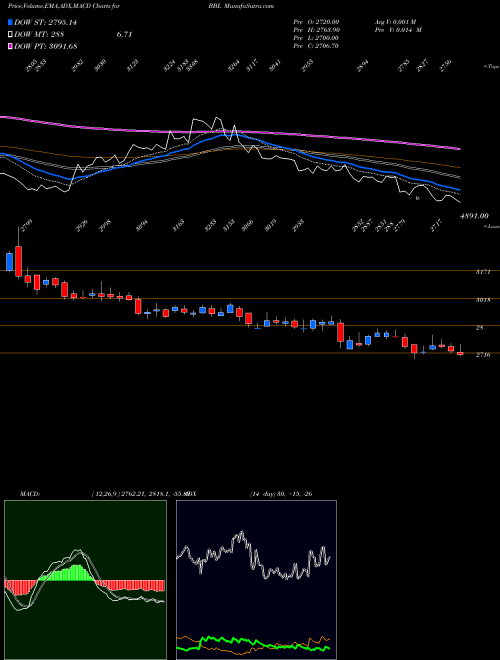Click the white DOW MT legend swatch
This screenshot has height=660, width=500.
pyautogui.click(x=10, y=35)
